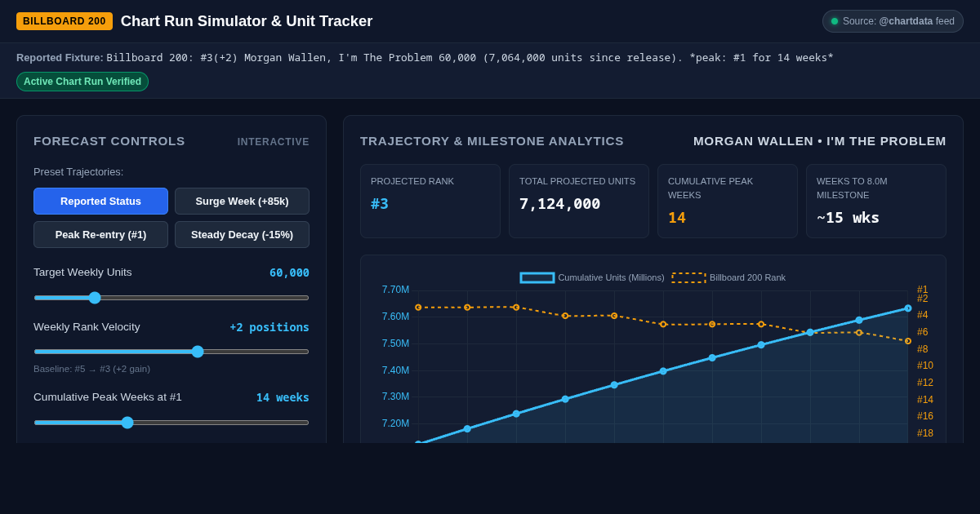The height and width of the screenshot is (514, 980).
Task: Apply the Surge Week (+85k) preset
Action: click(242, 202)
